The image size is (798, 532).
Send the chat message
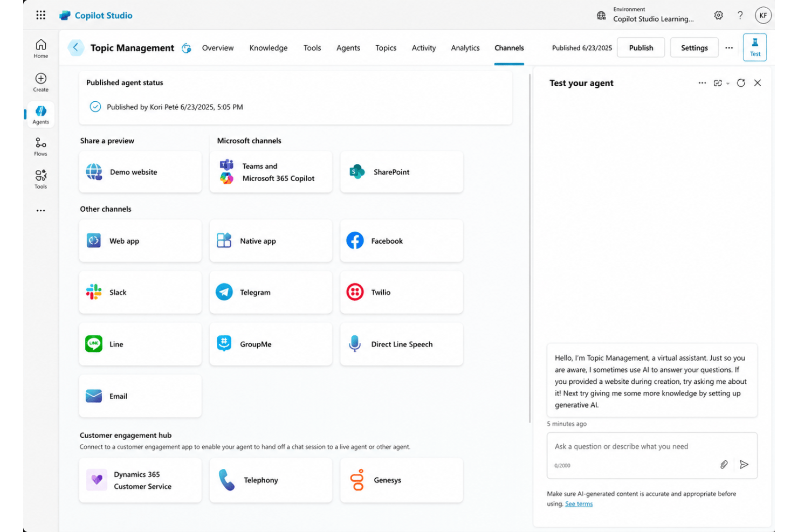[x=744, y=465]
